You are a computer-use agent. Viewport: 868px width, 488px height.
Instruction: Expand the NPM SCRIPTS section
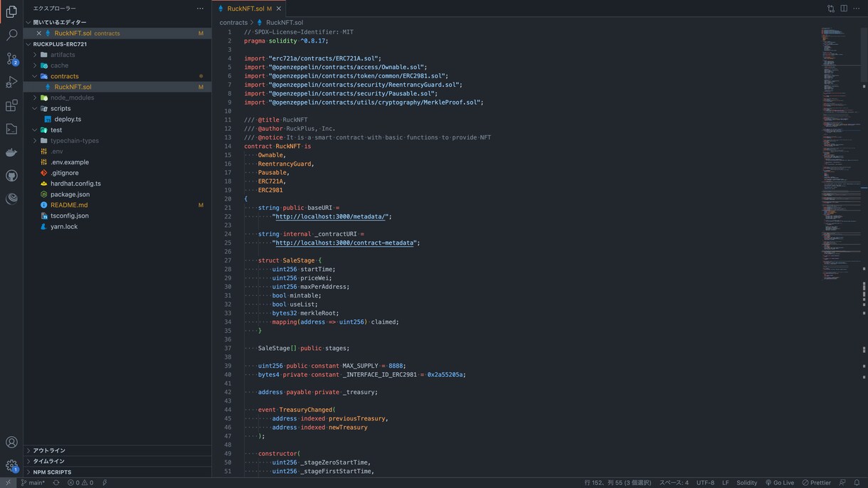117,472
